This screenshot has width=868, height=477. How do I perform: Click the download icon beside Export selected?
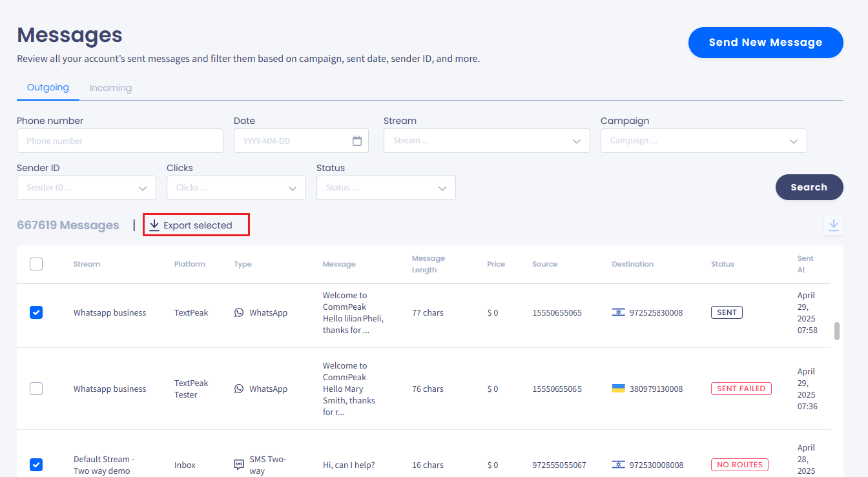(x=154, y=225)
